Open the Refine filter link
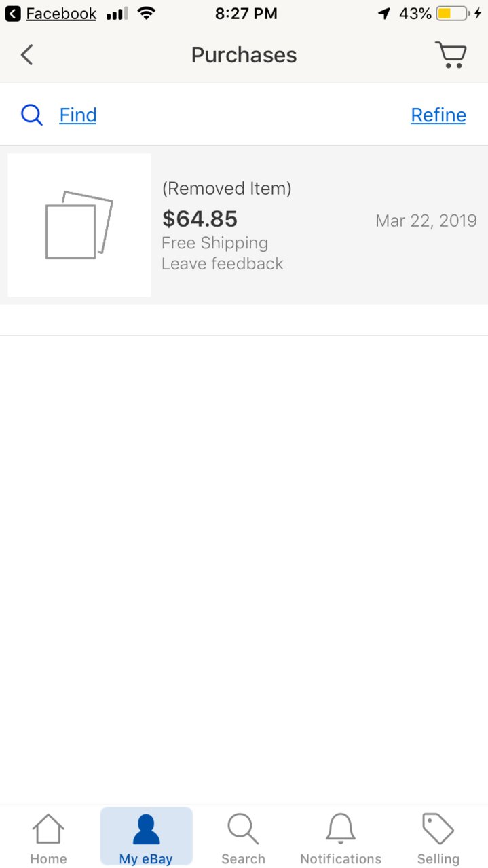This screenshot has height=868, width=488. 438,115
